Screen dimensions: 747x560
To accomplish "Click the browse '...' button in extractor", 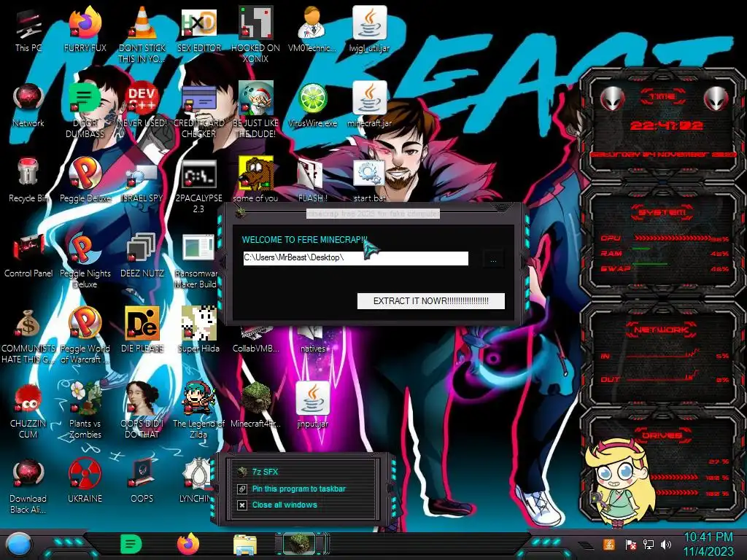I will point(493,260).
